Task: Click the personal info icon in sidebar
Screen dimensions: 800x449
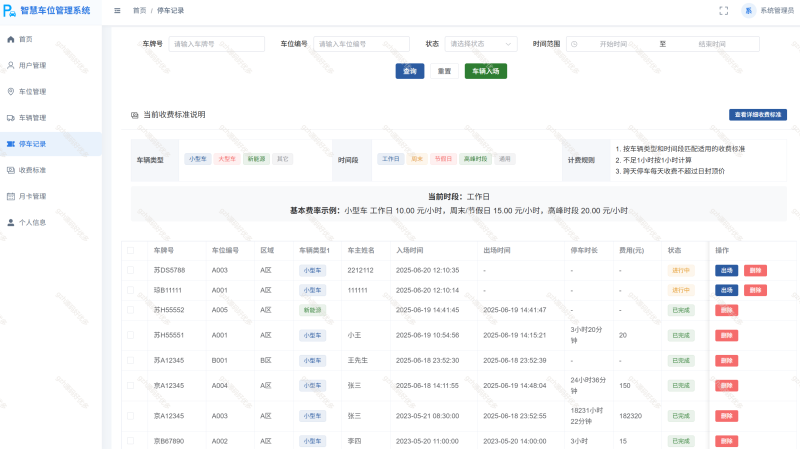Action: click(x=11, y=222)
